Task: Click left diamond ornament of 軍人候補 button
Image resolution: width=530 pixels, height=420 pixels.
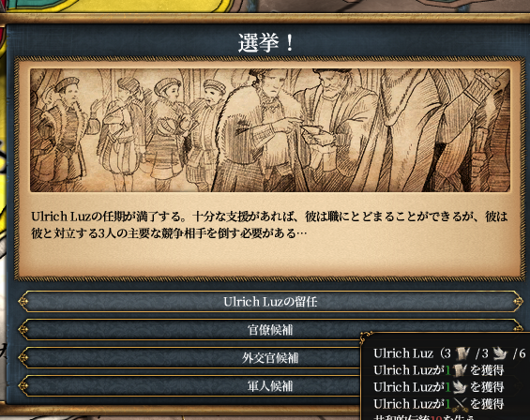Action: click(x=23, y=386)
